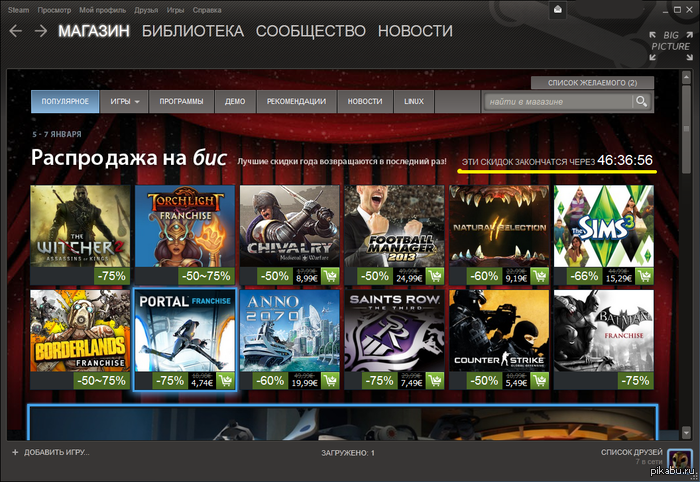Select the МАГАЗИН section
Image resolution: width=700 pixels, height=482 pixels.
point(94,31)
